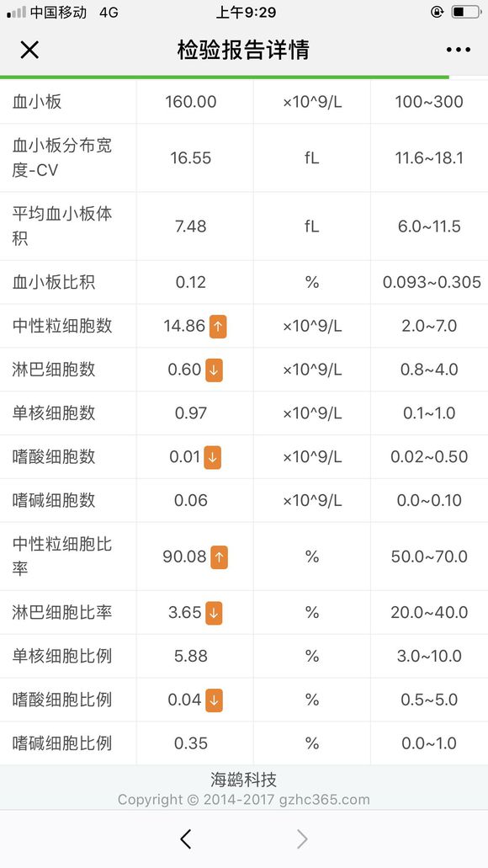Tap the screen rotation lock icon in status bar
The image size is (488, 868).
click(436, 12)
